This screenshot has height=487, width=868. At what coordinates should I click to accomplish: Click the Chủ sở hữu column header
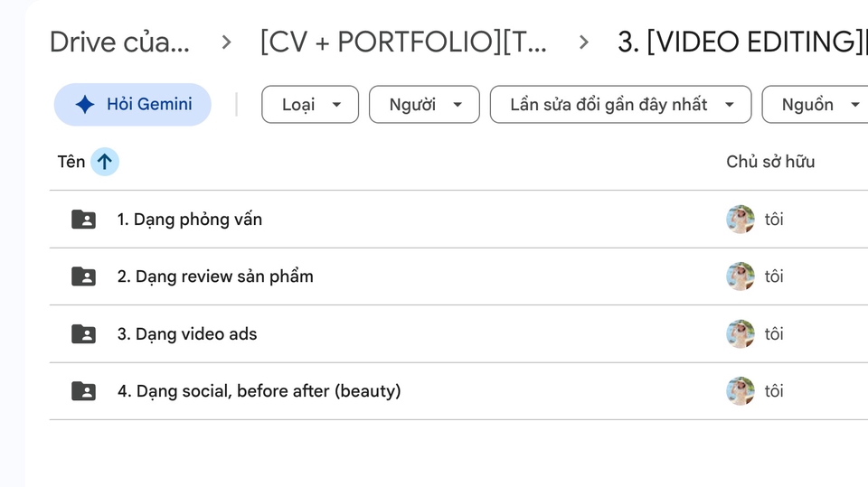[x=770, y=162]
